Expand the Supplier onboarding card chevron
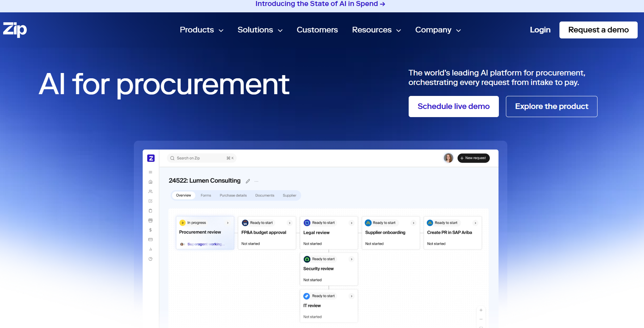 pyautogui.click(x=414, y=223)
